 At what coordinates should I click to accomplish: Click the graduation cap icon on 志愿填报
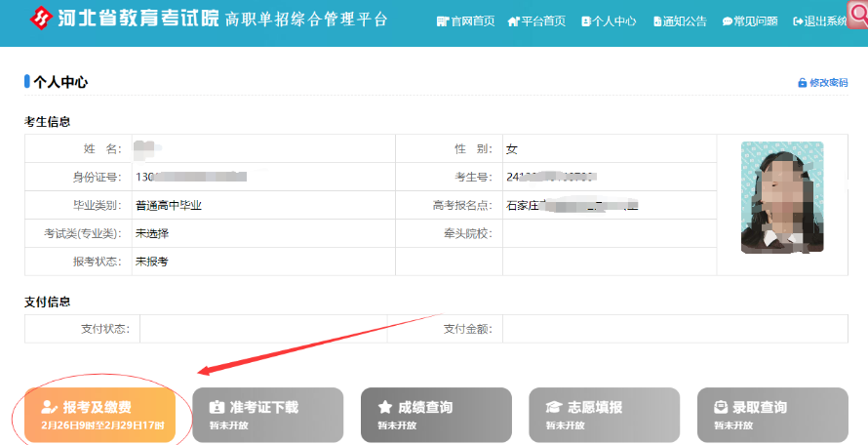click(x=553, y=408)
